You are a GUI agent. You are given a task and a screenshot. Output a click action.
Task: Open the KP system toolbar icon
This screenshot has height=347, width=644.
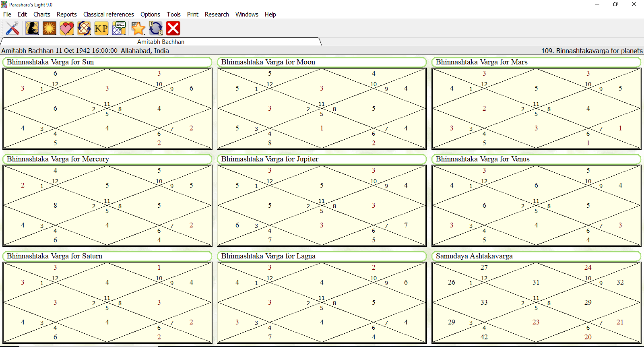pos(101,28)
